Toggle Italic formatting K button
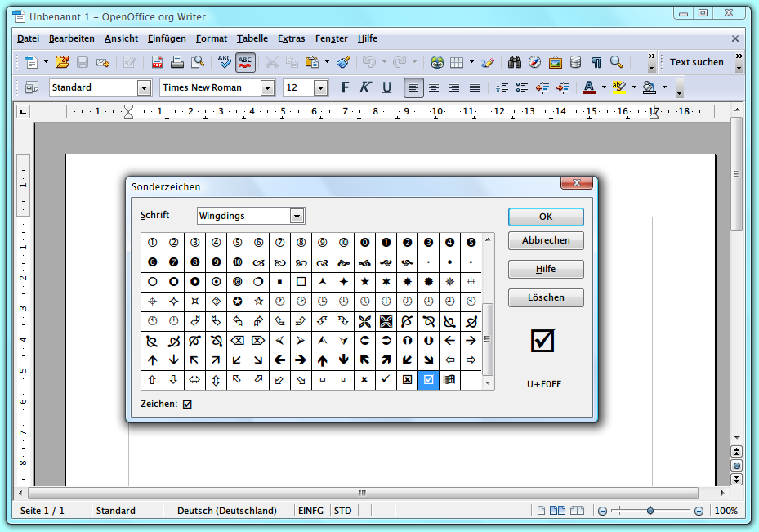This screenshot has width=759, height=532. point(365,87)
